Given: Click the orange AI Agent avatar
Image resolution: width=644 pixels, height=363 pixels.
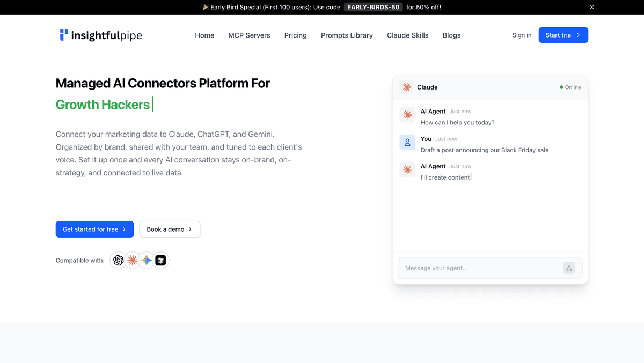Looking at the screenshot, I should click(407, 114).
